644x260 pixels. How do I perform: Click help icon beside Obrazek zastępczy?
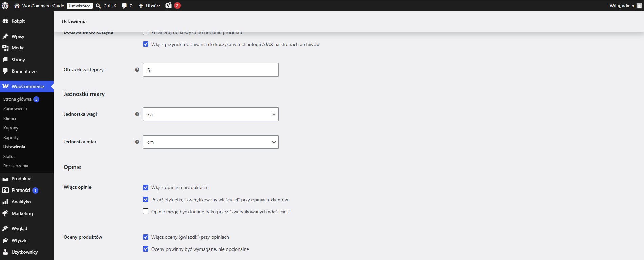pos(137,69)
